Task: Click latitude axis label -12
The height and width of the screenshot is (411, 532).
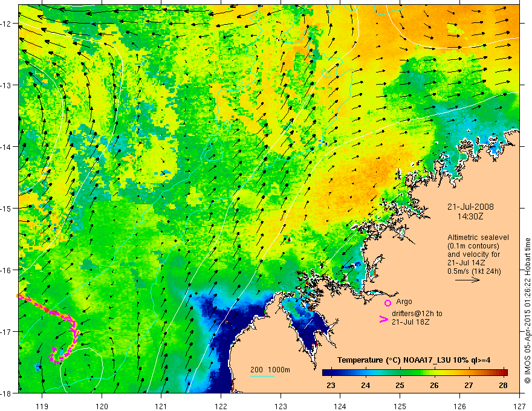Action: pos(6,24)
